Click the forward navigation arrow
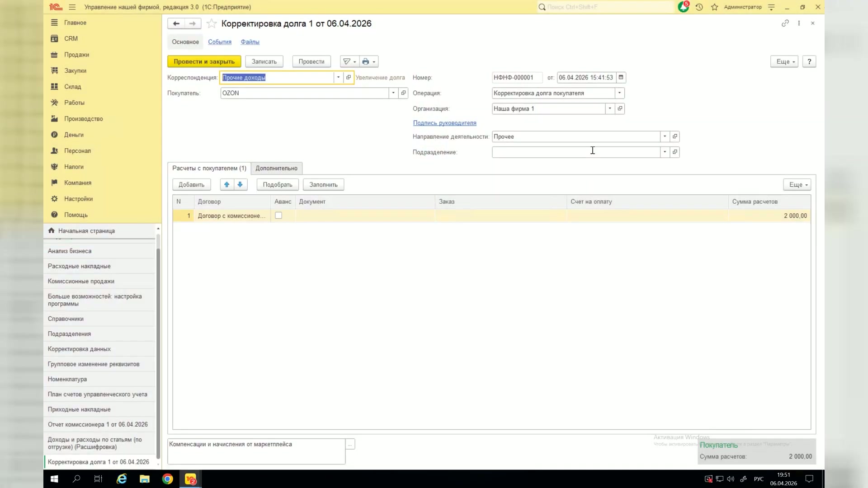Viewport: 868px width, 488px height. [x=193, y=23]
